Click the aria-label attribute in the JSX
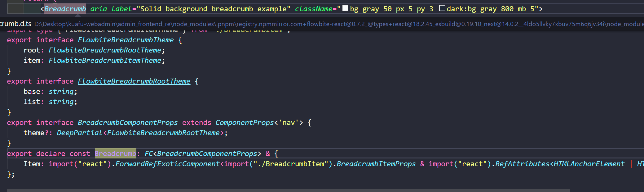 [x=111, y=9]
